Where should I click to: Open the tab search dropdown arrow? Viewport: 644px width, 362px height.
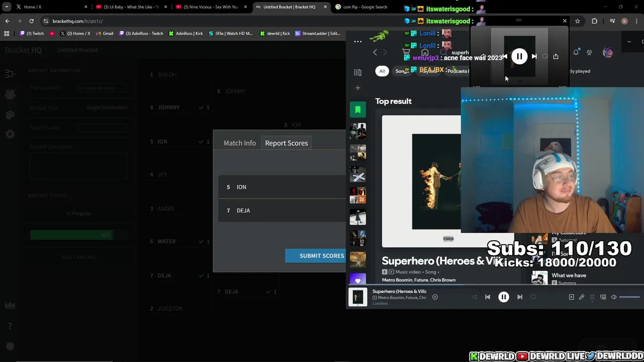pos(7,7)
